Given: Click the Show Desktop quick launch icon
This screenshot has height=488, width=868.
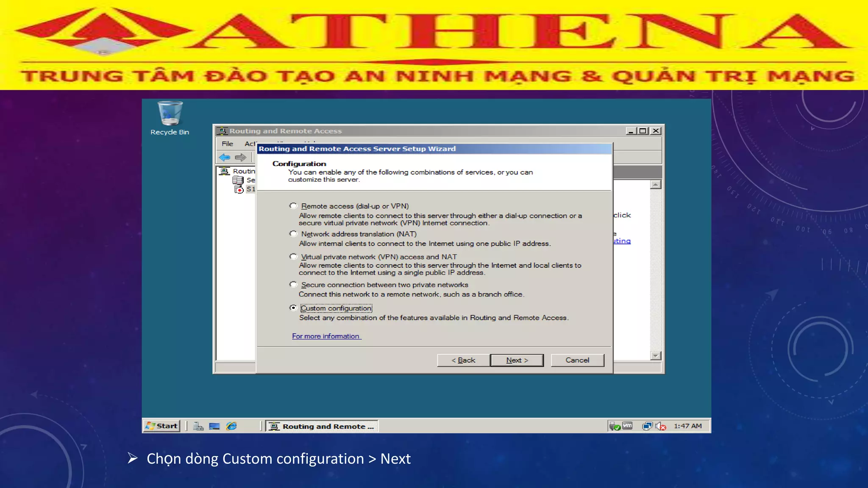Looking at the screenshot, I should (214, 426).
